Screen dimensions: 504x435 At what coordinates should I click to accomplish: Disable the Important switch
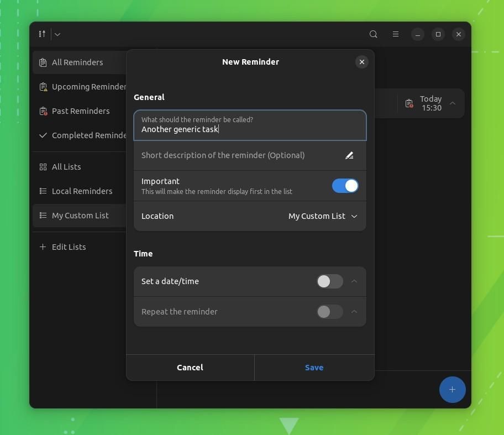tap(345, 186)
